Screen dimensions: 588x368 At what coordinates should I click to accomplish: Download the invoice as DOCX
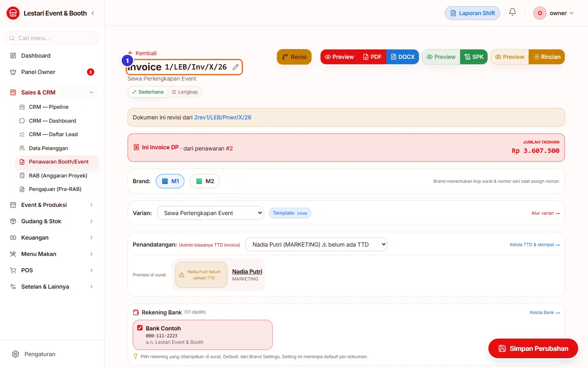coord(403,57)
